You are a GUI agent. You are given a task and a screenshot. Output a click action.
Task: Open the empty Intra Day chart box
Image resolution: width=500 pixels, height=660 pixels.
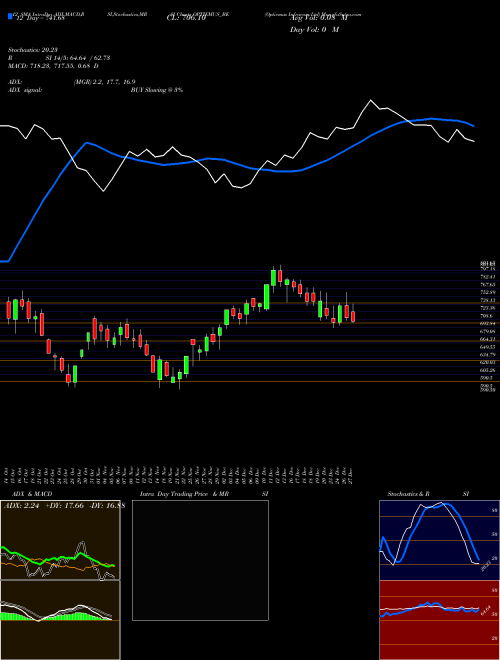(200, 560)
